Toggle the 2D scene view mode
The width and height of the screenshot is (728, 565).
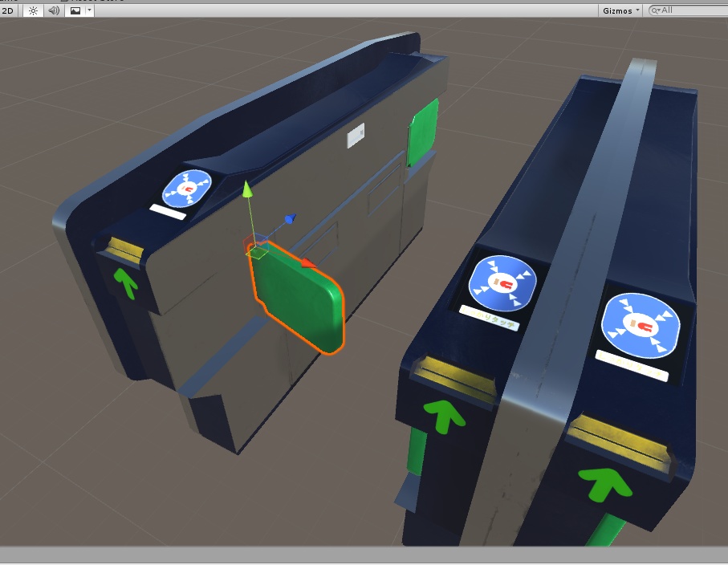(8, 10)
